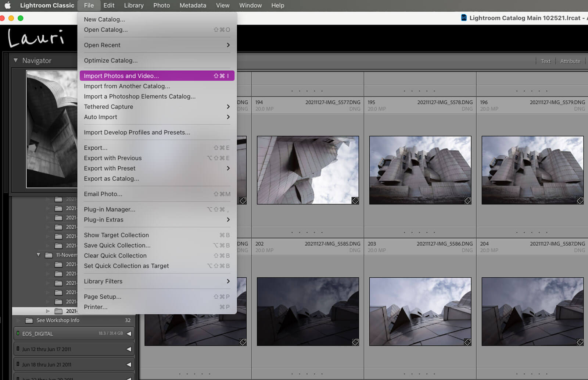Expand the Jun 12 thru Jun 17 2011 volume
Viewport: 588px width, 380px height.
tap(129, 349)
